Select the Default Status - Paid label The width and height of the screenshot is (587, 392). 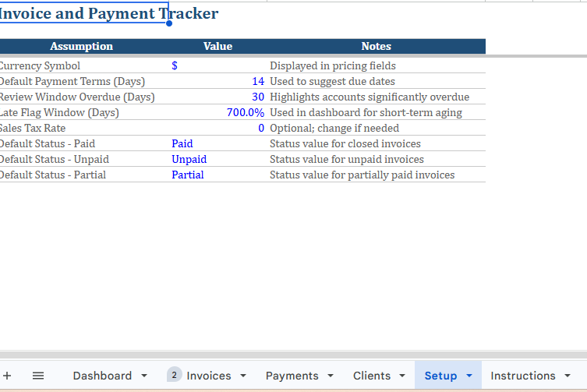coord(84,143)
